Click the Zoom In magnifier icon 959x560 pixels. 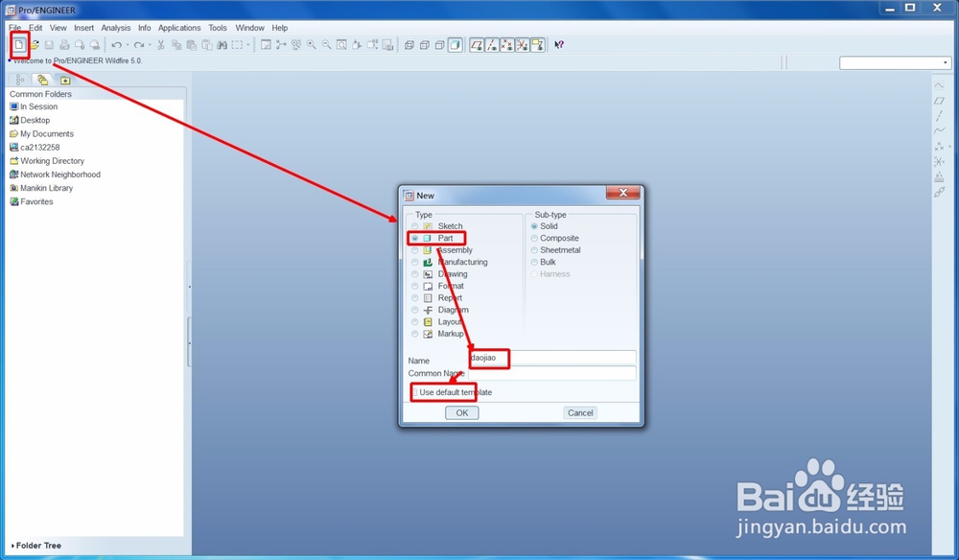click(x=312, y=45)
